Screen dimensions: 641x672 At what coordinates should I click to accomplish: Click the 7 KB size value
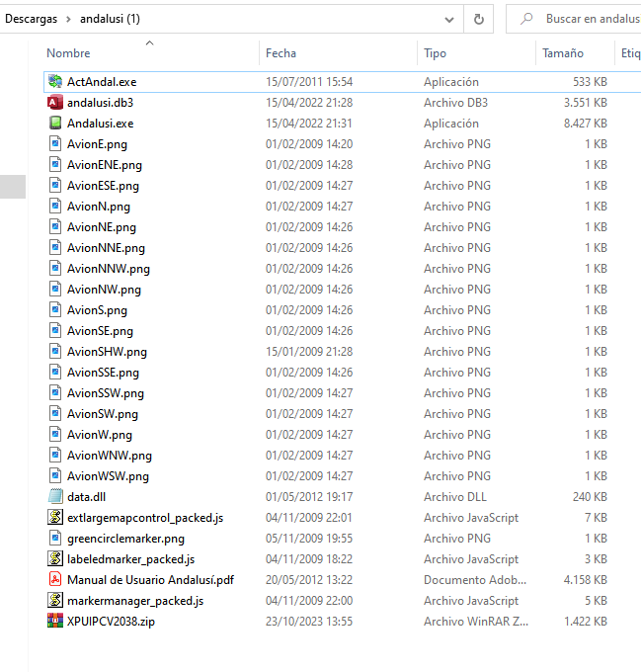click(x=596, y=517)
